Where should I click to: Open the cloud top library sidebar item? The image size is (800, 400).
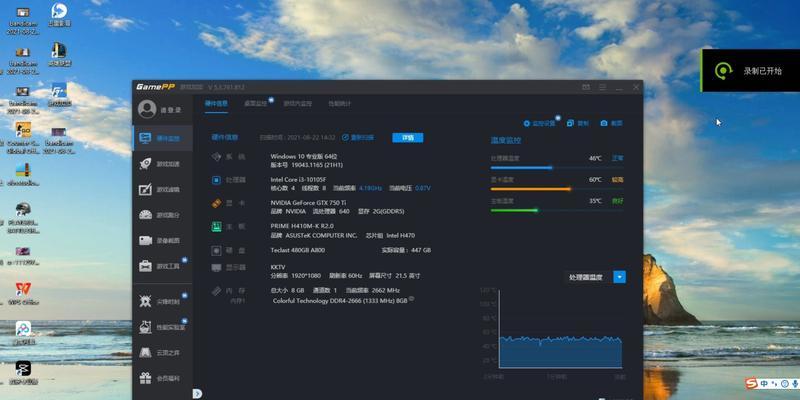[x=162, y=353]
